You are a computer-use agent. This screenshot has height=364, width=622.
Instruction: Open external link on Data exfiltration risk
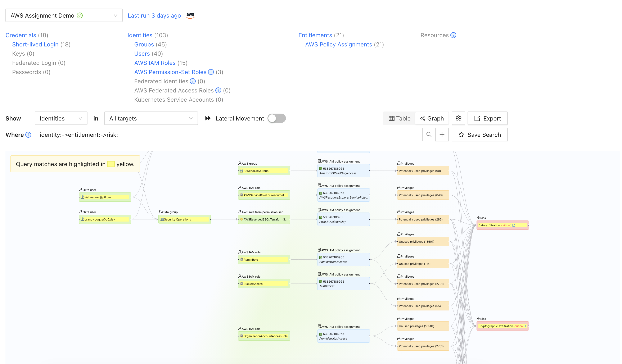click(x=514, y=225)
